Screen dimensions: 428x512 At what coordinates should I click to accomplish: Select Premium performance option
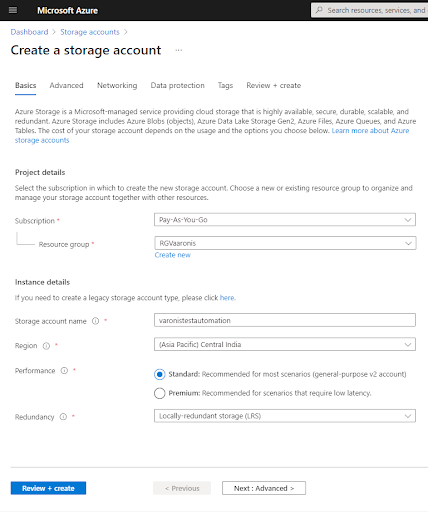tap(159, 393)
